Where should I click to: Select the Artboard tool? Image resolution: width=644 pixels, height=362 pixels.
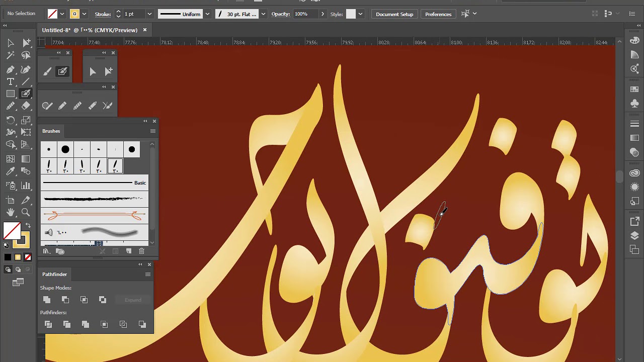click(11, 200)
